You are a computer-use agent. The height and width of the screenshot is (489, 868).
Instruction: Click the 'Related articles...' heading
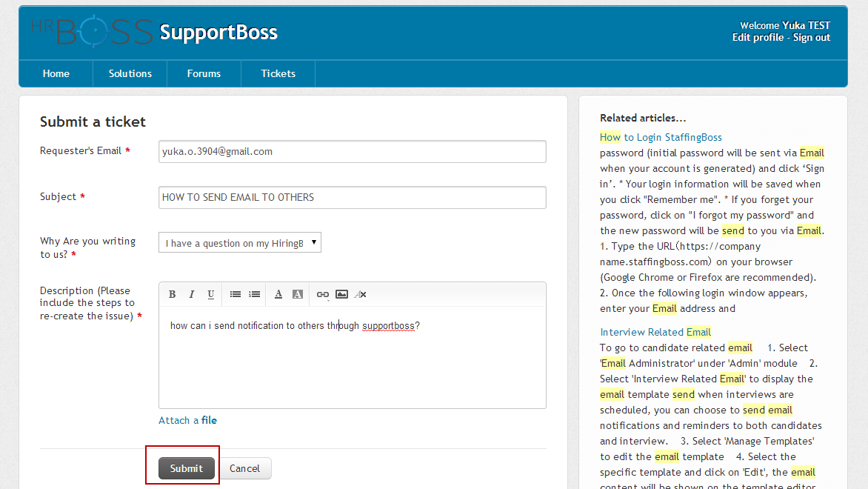[x=643, y=118]
